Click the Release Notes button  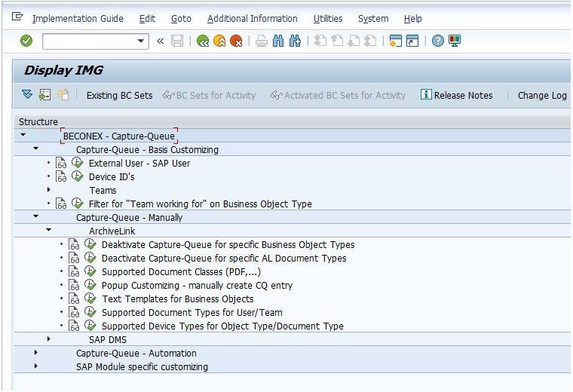coord(456,95)
